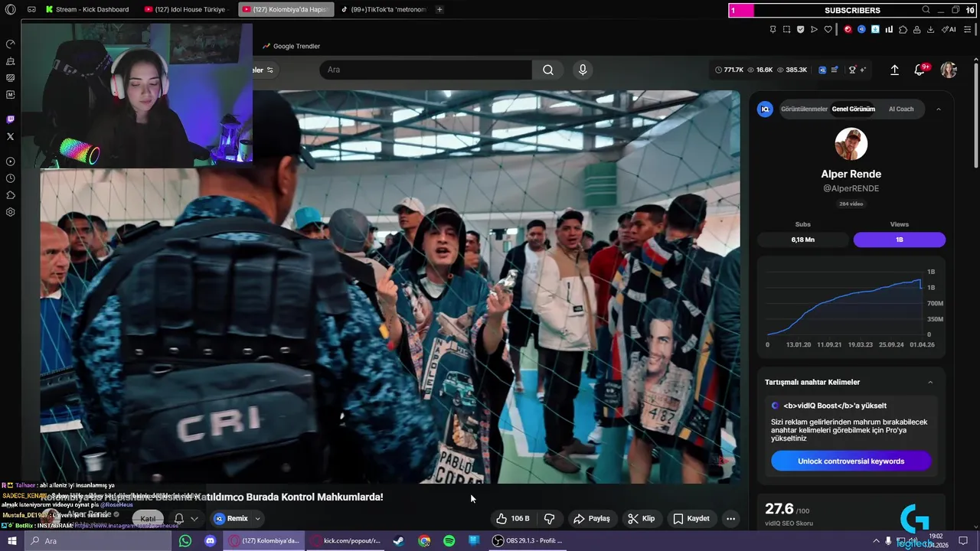Click Unlock controversial keywords button

point(851,461)
